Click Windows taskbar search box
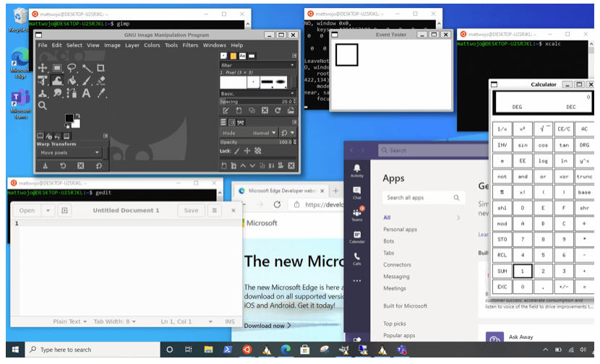This screenshot has width=600, height=364. click(x=93, y=350)
